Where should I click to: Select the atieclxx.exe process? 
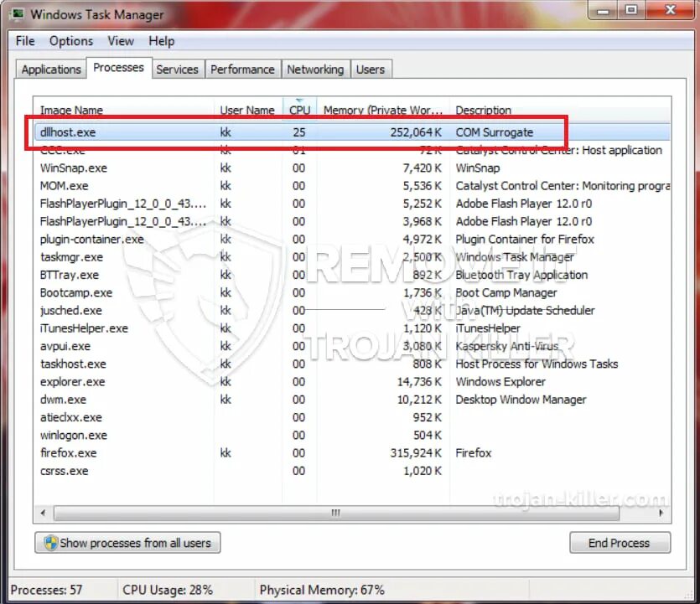[x=352, y=417]
